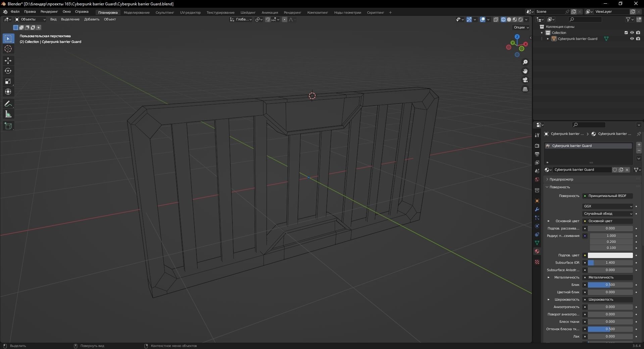Switch to Шейдинг workspace tab

click(248, 13)
